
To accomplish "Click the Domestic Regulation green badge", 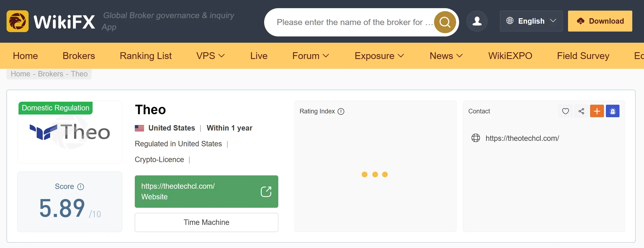I will click(56, 108).
